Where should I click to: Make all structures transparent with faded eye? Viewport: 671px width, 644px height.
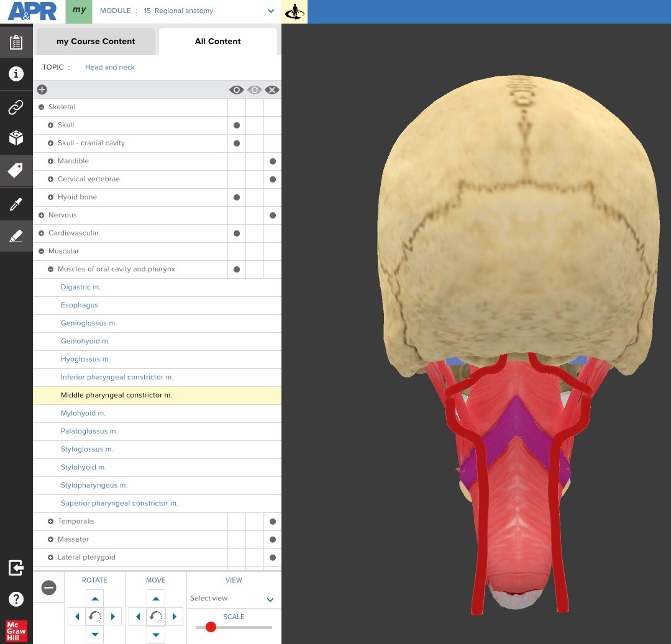[x=255, y=90]
